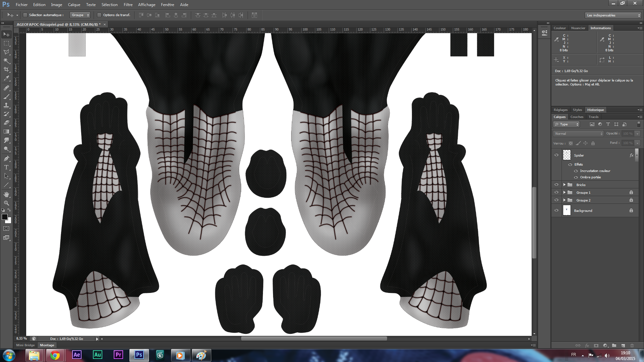
Task: Select the Crop tool
Action: coord(6,69)
